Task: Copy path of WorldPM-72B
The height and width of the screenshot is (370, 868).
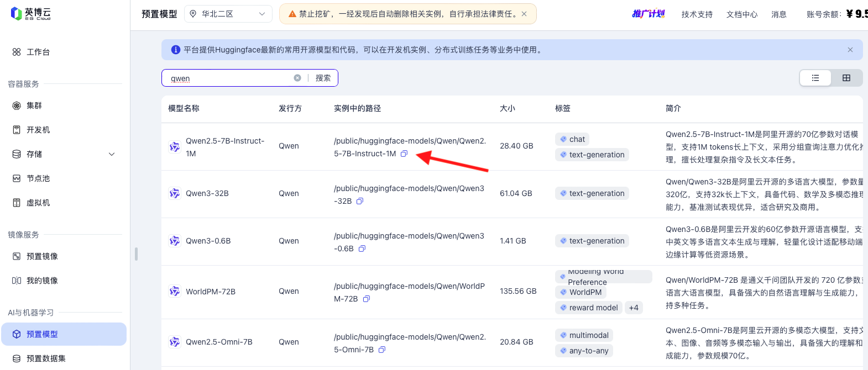Action: tap(367, 299)
